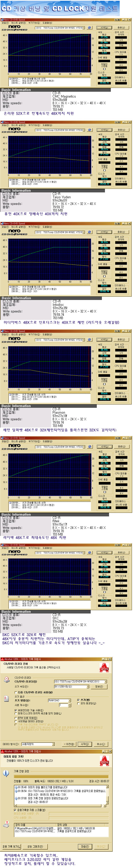Screen dimensions: 135x868
Task: Uncheck 응용기록창 자동 스크롤 option
Action: click(15, 809)
